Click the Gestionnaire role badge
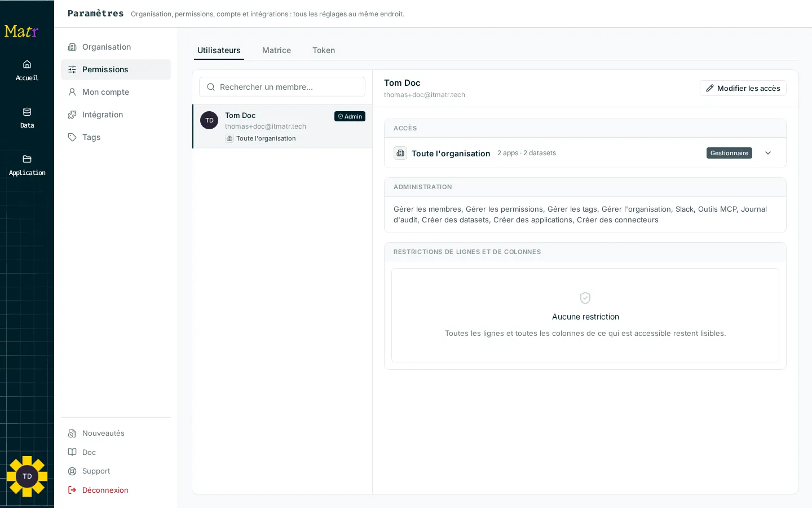The image size is (812, 508). pyautogui.click(x=729, y=153)
